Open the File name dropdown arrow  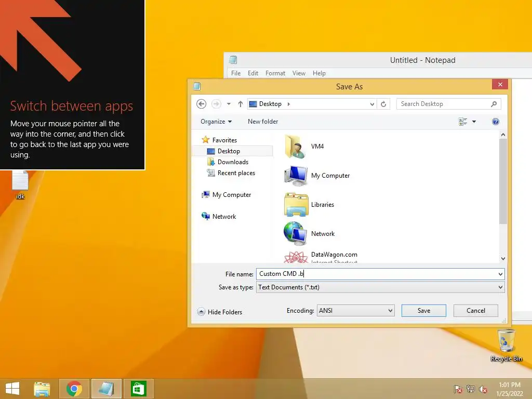coord(500,274)
